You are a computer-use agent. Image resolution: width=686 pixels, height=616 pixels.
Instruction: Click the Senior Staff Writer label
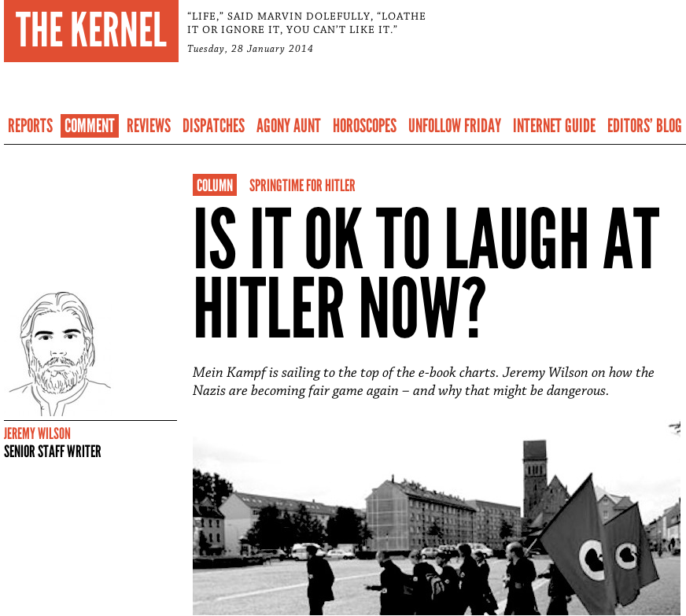coord(53,451)
